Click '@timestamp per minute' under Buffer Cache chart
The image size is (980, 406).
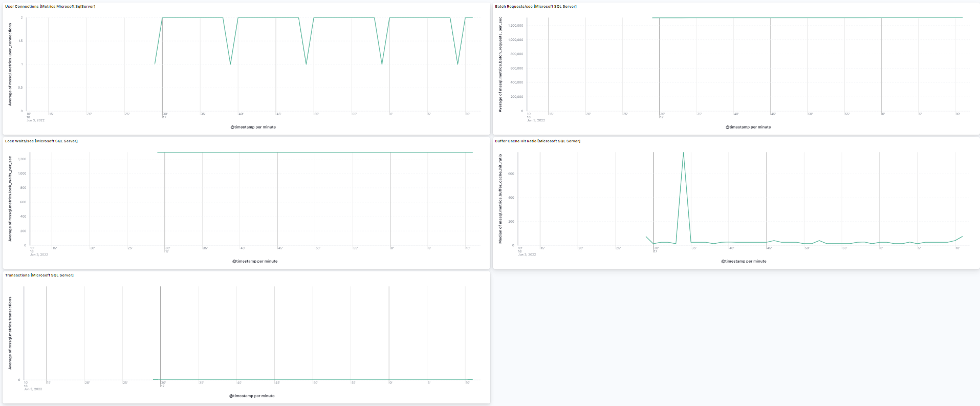click(x=744, y=261)
